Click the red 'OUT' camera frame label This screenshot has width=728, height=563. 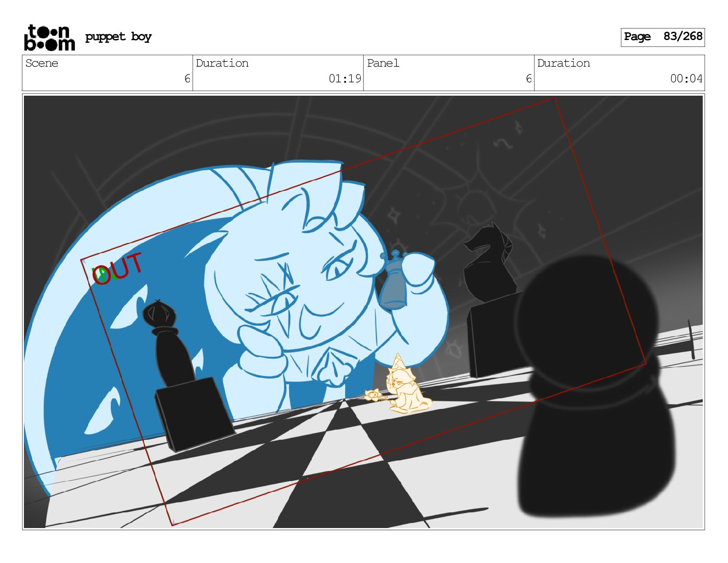[117, 270]
